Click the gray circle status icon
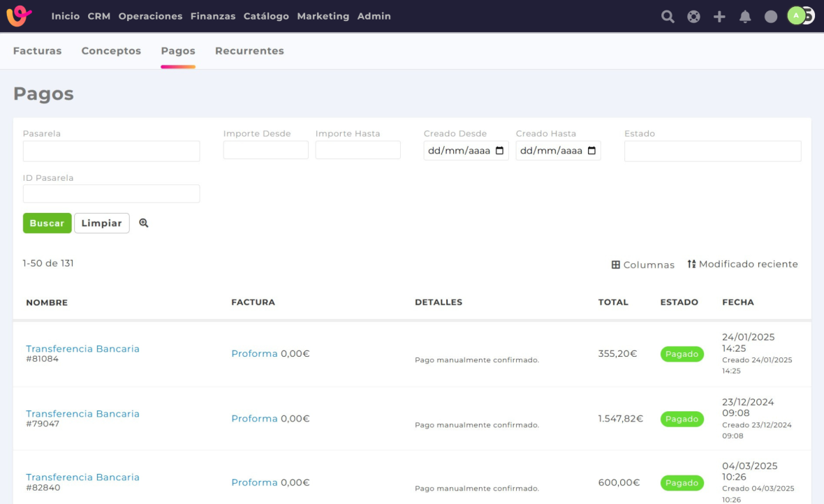 pos(771,17)
